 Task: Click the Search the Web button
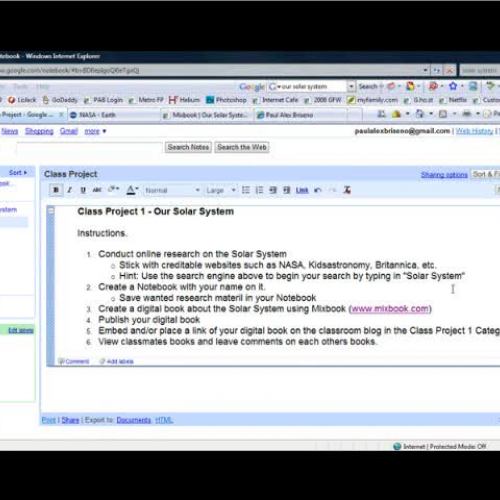coord(242,147)
